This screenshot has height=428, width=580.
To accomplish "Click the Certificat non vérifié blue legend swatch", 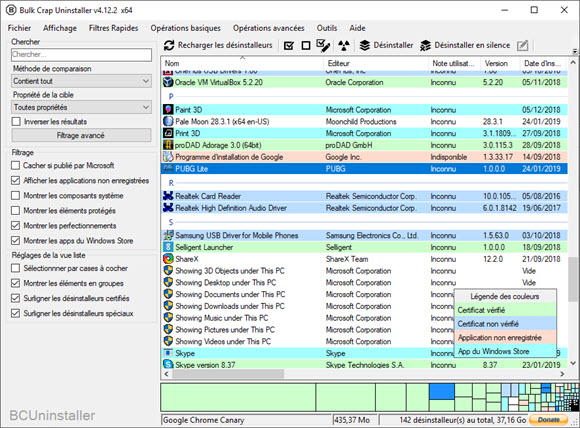I will (x=505, y=324).
